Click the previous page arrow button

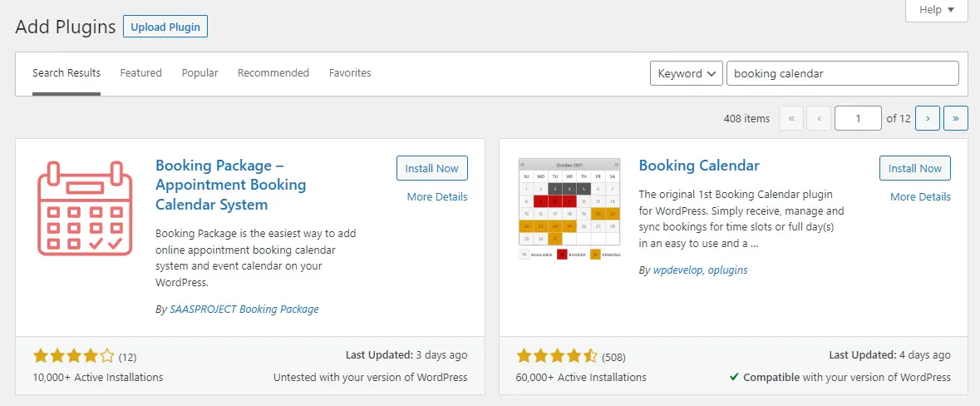click(819, 118)
